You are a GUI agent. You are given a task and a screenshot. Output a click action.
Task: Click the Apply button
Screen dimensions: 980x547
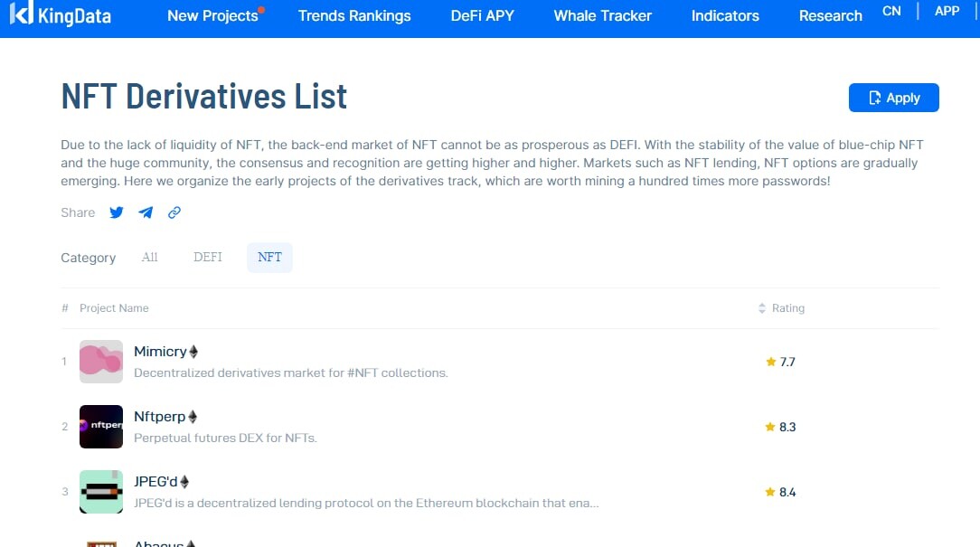click(x=894, y=98)
